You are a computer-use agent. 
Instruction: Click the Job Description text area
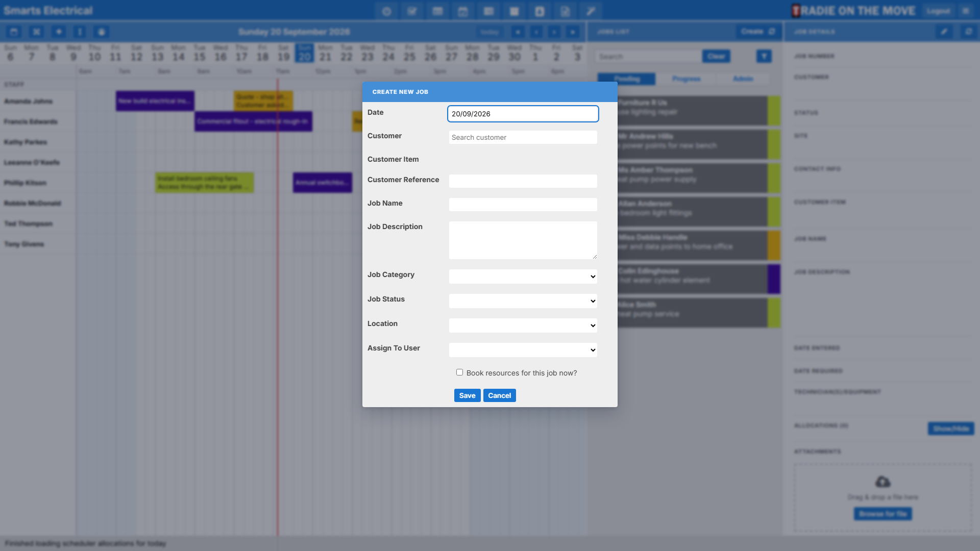[x=523, y=240]
